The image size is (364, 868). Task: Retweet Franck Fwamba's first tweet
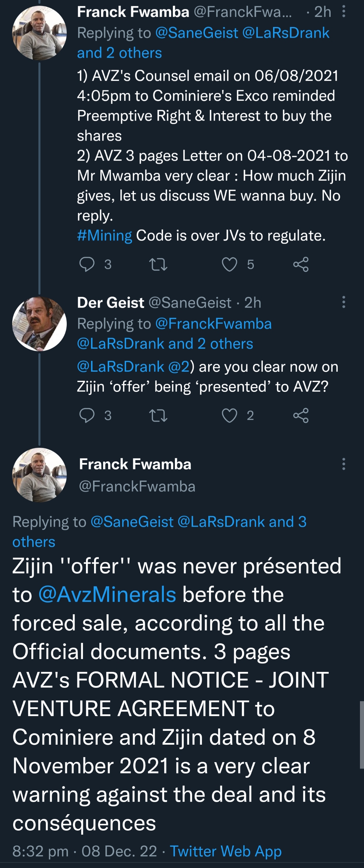158,265
